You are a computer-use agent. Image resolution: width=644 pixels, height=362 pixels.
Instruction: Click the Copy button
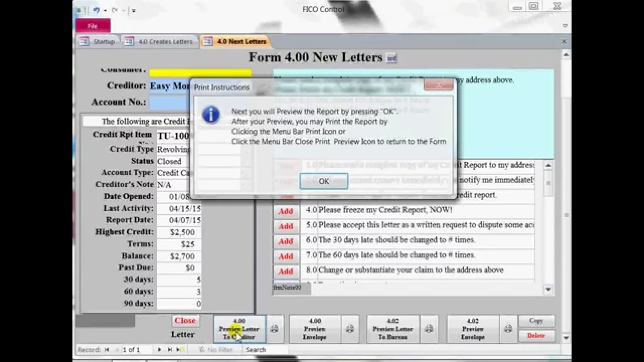click(x=536, y=321)
